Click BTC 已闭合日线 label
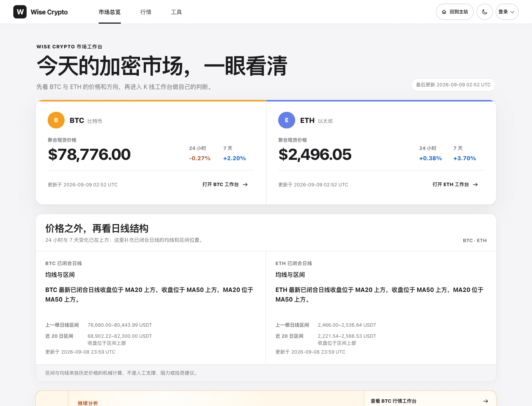Viewport: 532px width, 406px height. (64, 264)
